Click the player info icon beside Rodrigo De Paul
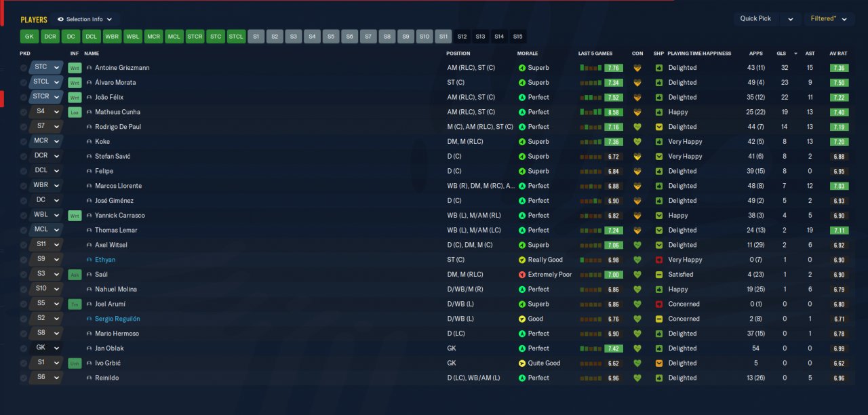This screenshot has height=415, width=868. point(89,127)
